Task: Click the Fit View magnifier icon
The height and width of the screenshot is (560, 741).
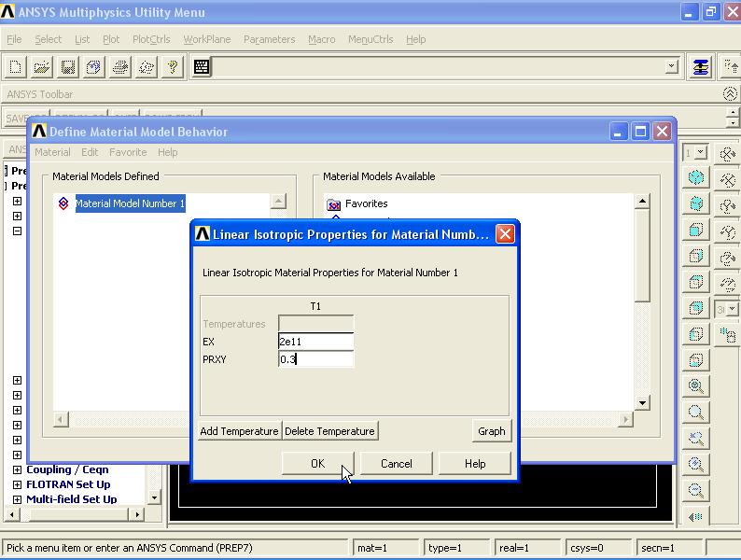Action: tap(696, 386)
